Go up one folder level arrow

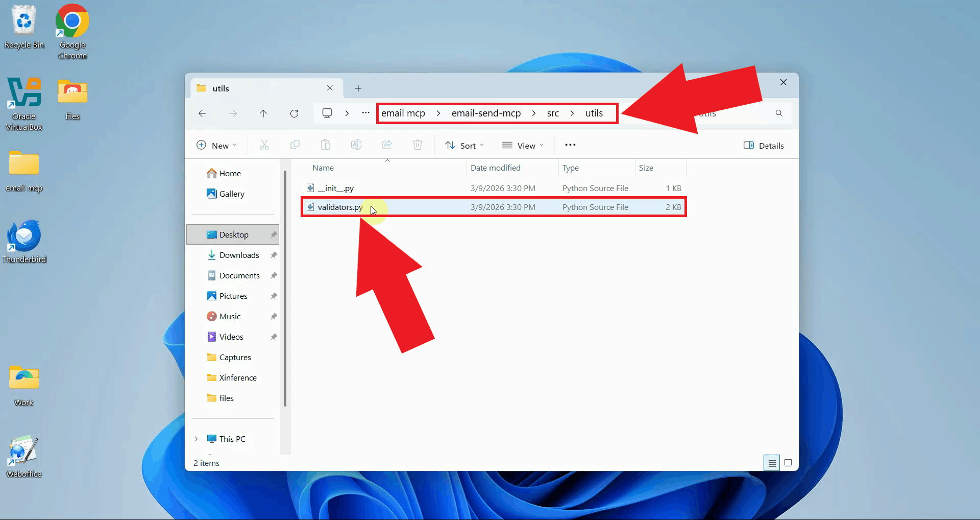pyautogui.click(x=263, y=113)
